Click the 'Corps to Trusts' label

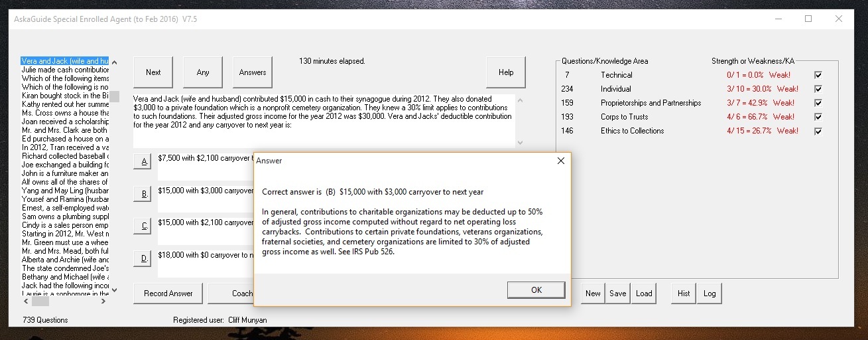pos(624,117)
